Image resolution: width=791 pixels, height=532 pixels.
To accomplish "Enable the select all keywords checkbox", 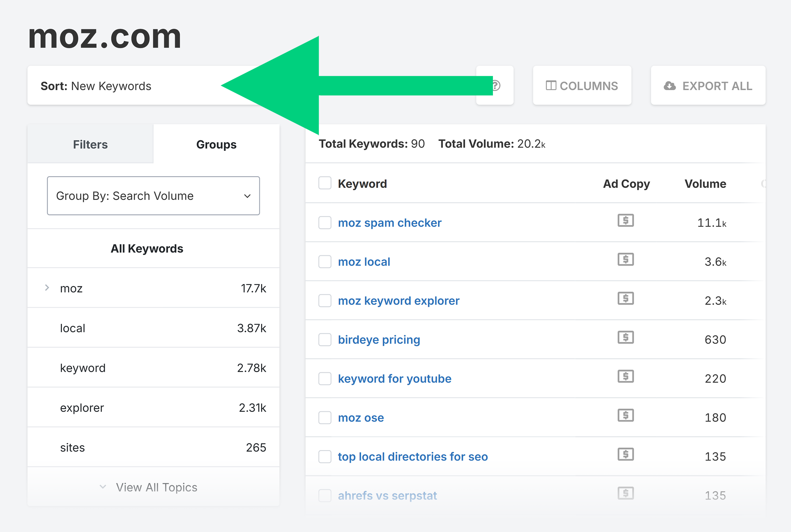I will coord(324,183).
